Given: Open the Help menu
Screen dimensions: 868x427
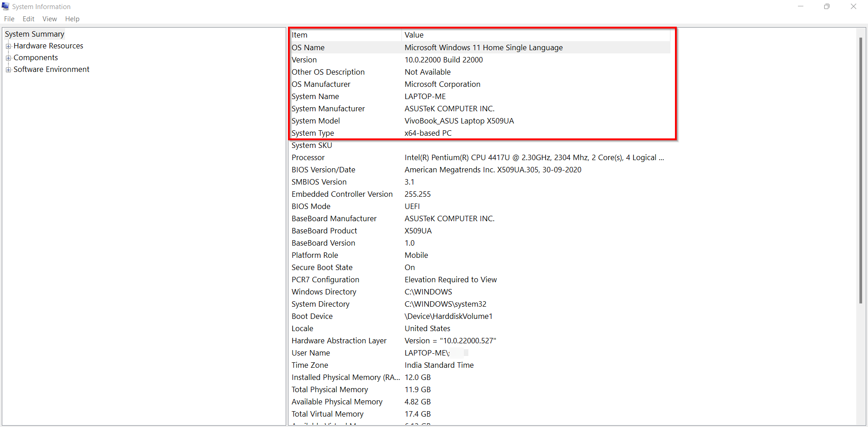Looking at the screenshot, I should 72,19.
